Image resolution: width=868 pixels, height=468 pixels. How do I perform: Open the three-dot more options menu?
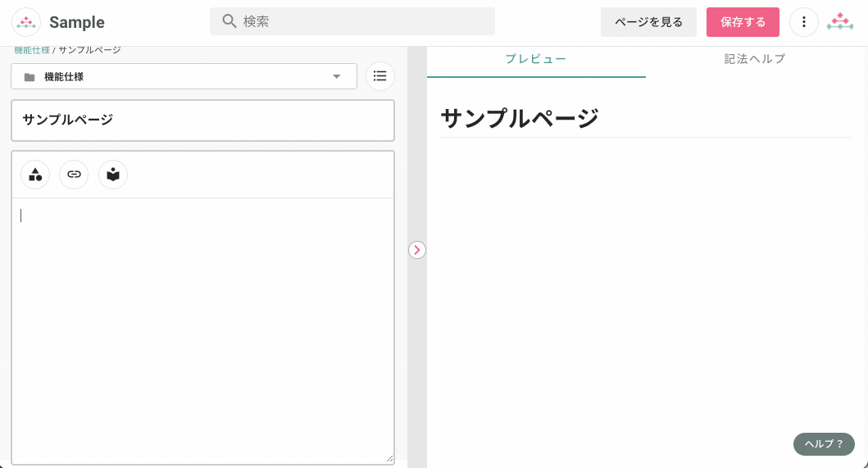tap(804, 22)
